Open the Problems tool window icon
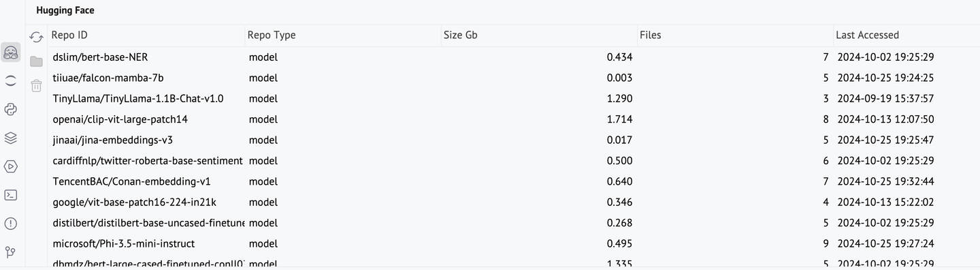The width and height of the screenshot is (980, 270). pyautogui.click(x=11, y=224)
